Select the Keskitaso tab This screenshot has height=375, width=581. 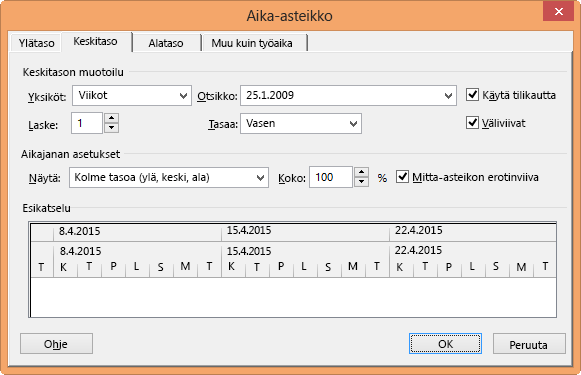point(96,41)
